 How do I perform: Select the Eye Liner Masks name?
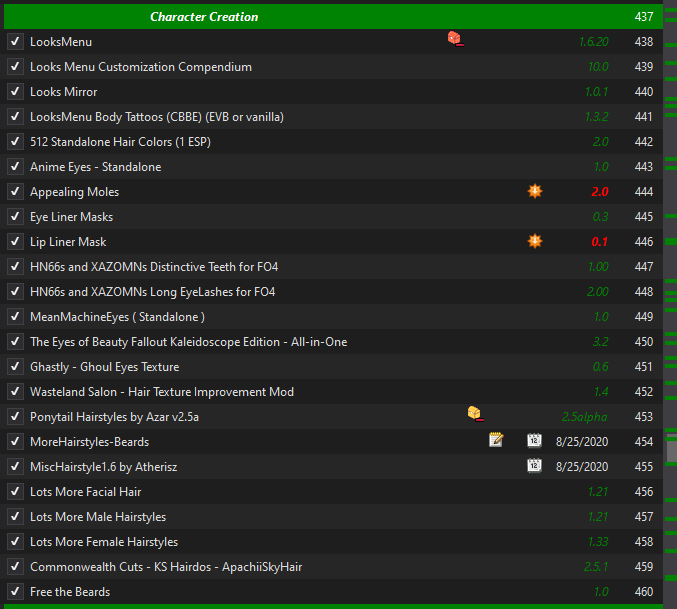point(71,218)
